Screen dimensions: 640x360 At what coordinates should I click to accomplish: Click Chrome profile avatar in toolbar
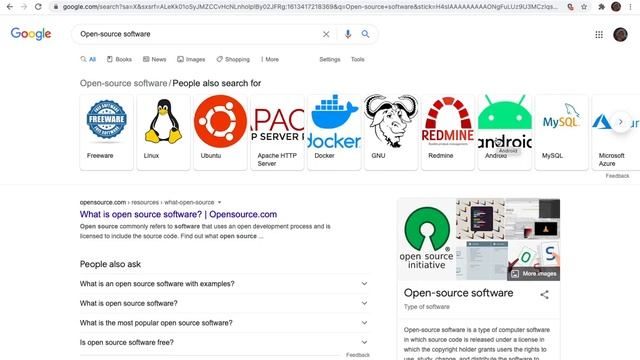(x=616, y=7)
